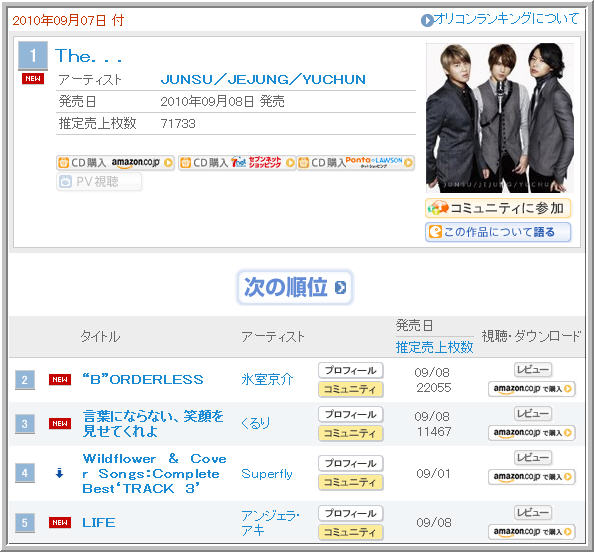The height and width of the screenshot is (552, 594).
Task: Click the NEW badge beside LIFE
Action: (x=60, y=522)
